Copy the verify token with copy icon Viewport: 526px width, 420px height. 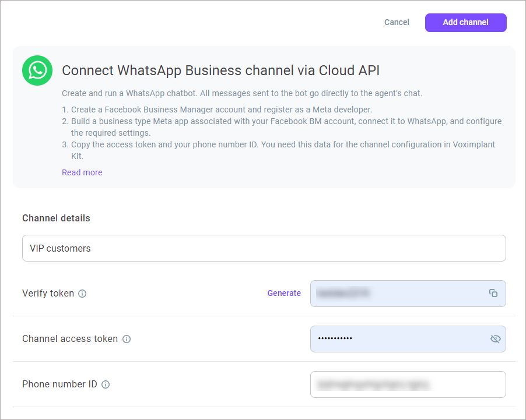(x=493, y=293)
